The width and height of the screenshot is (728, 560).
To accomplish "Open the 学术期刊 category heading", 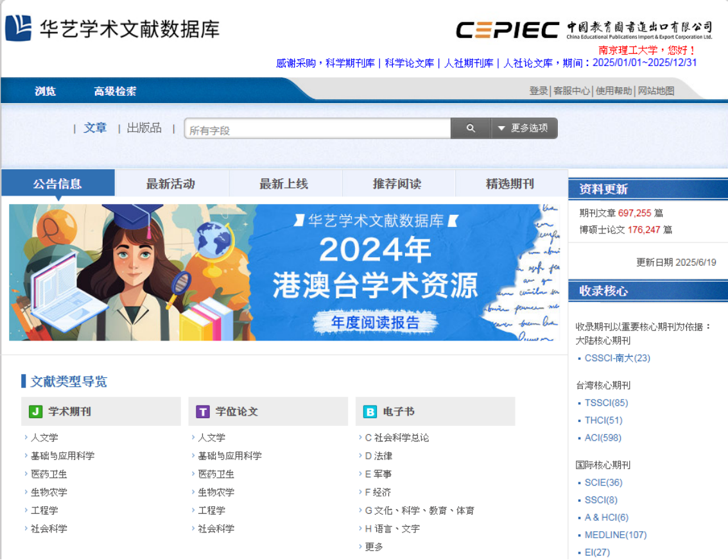I will tap(69, 412).
